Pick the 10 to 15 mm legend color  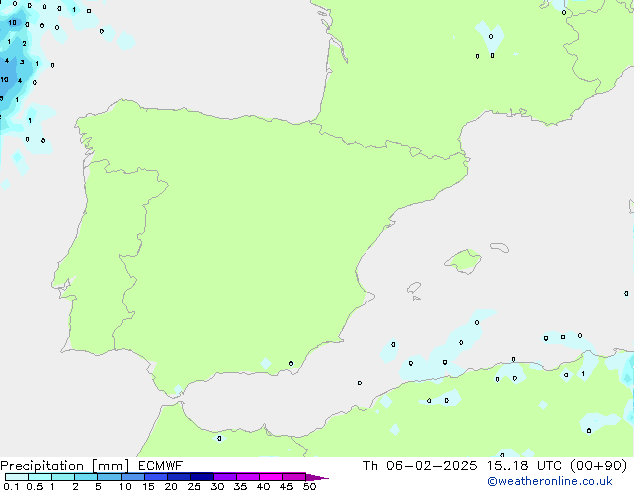(133, 477)
